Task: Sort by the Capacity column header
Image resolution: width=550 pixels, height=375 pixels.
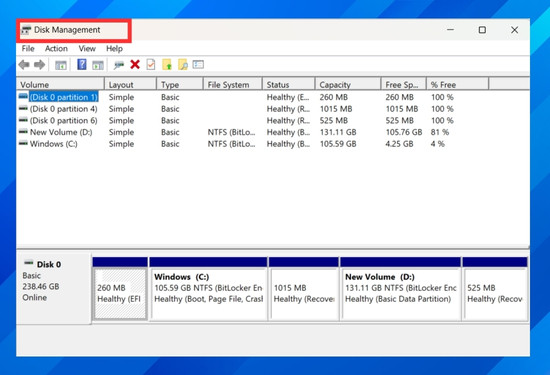Action: point(348,85)
